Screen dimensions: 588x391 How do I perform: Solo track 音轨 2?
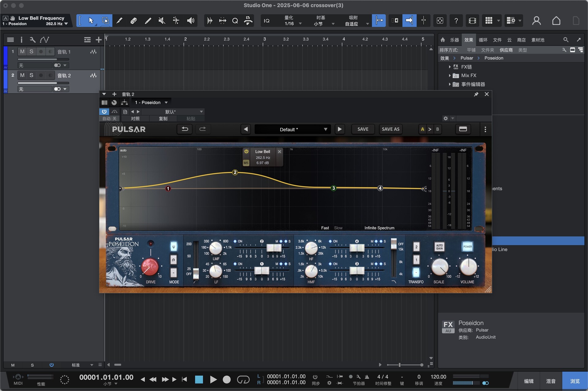(31, 75)
